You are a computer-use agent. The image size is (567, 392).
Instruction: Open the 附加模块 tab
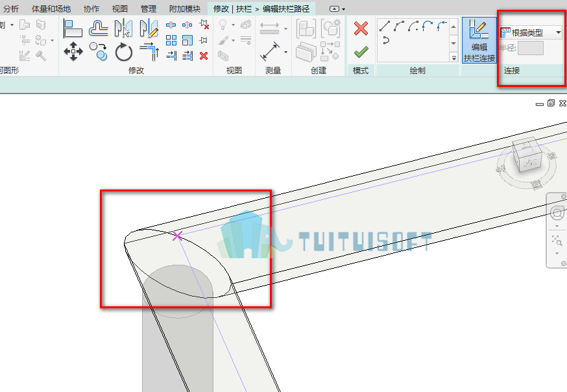(185, 8)
